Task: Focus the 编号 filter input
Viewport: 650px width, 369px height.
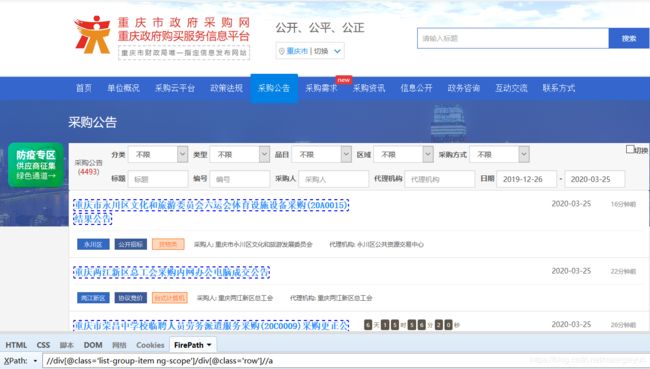Action: [x=240, y=179]
